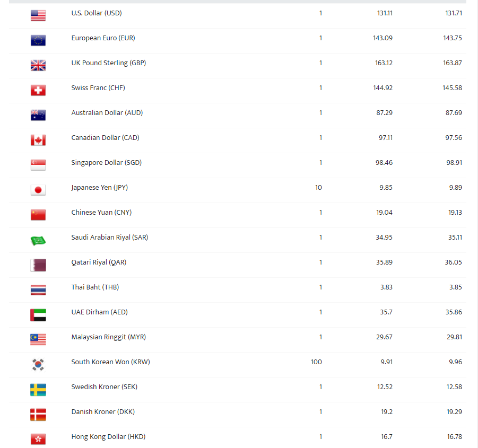Click the Japanese Yen unit value 10

(318, 188)
